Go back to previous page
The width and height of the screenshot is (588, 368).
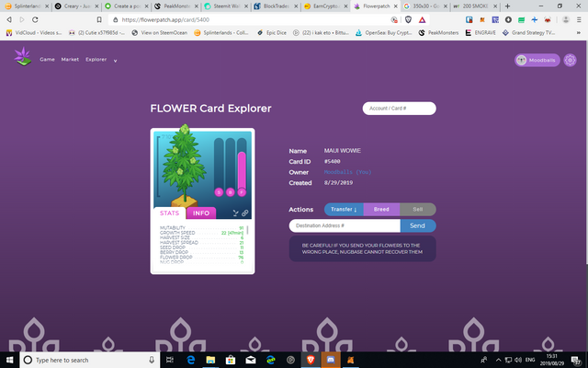(x=9, y=19)
